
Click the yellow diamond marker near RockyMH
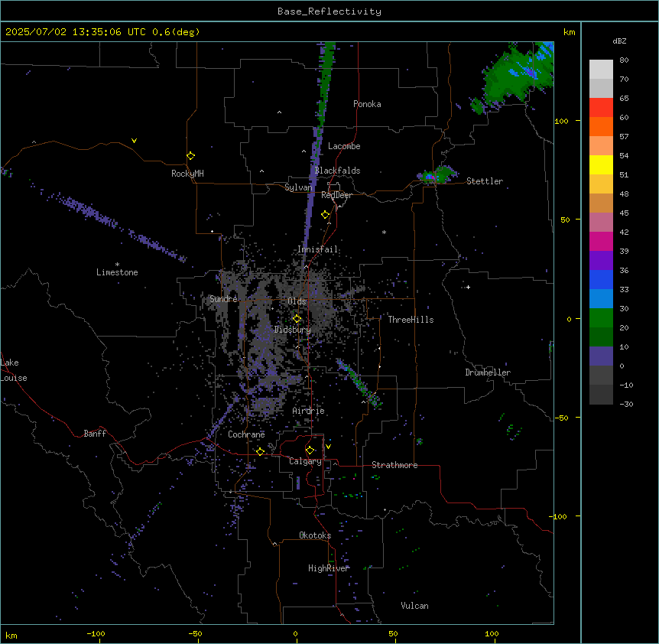(191, 156)
